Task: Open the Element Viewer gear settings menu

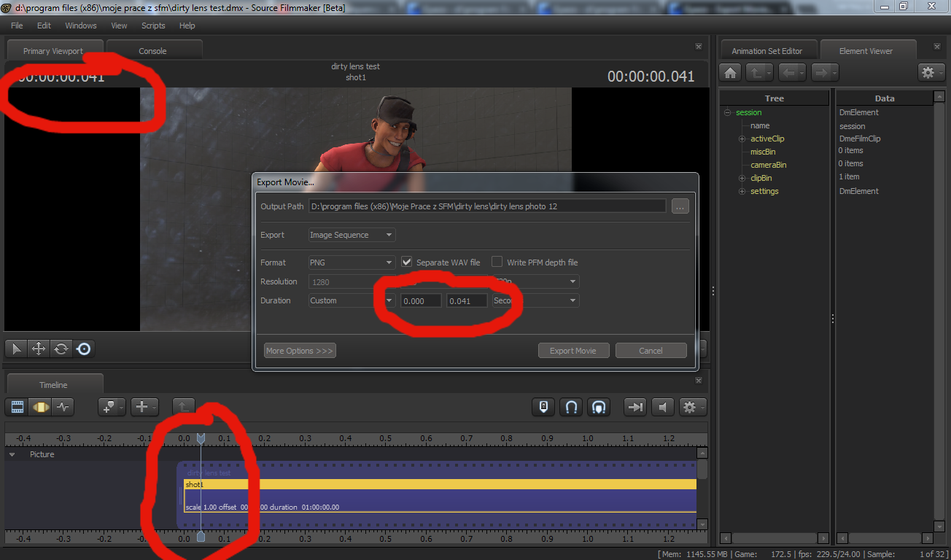Action: (x=931, y=72)
